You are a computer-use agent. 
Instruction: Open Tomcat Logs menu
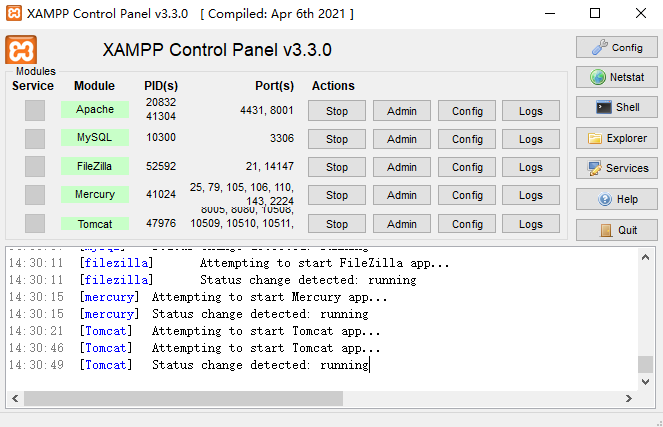pos(531,224)
